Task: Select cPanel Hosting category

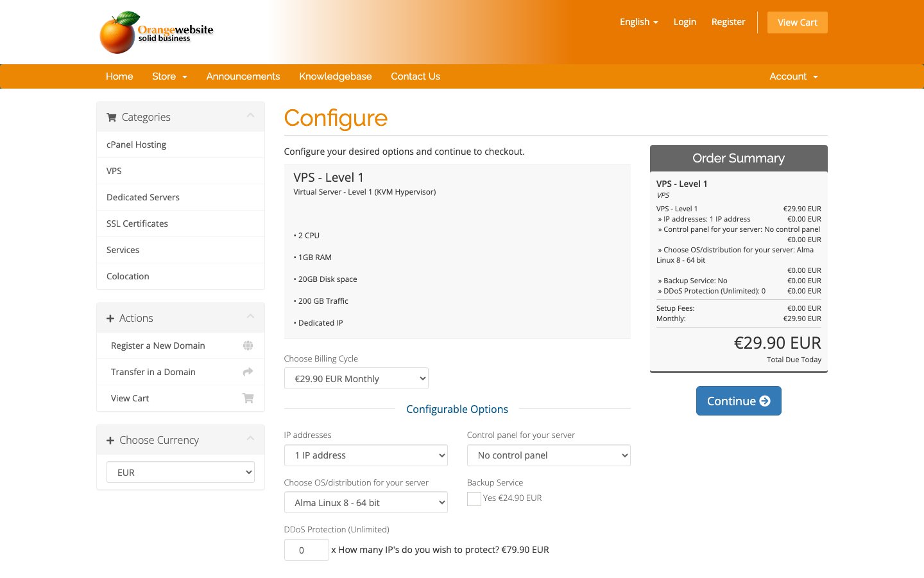Action: pyautogui.click(x=180, y=144)
